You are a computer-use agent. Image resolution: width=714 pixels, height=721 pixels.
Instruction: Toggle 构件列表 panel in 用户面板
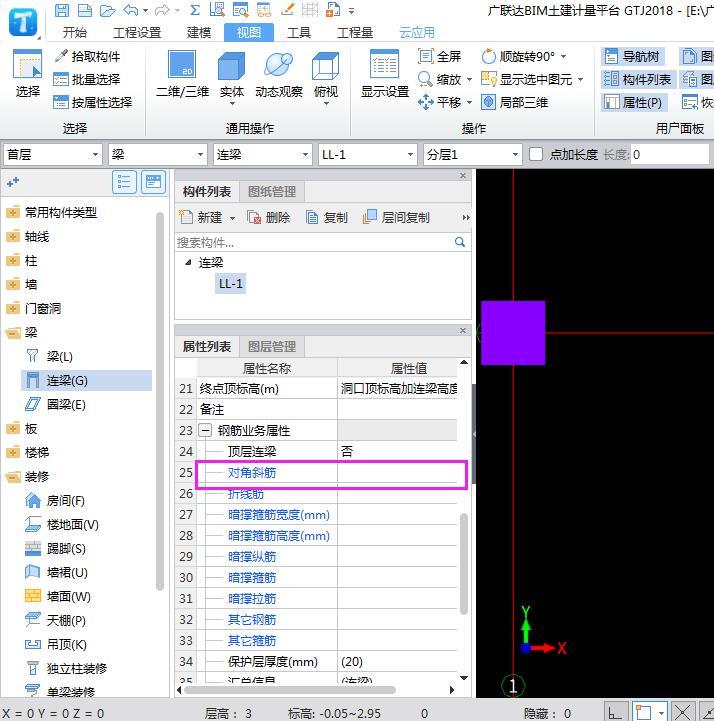click(x=637, y=79)
